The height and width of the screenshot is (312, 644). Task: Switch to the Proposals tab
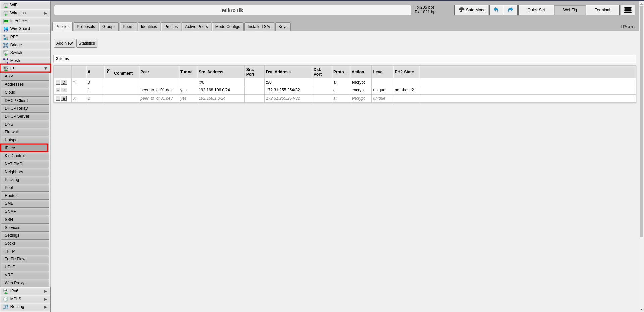click(x=86, y=27)
